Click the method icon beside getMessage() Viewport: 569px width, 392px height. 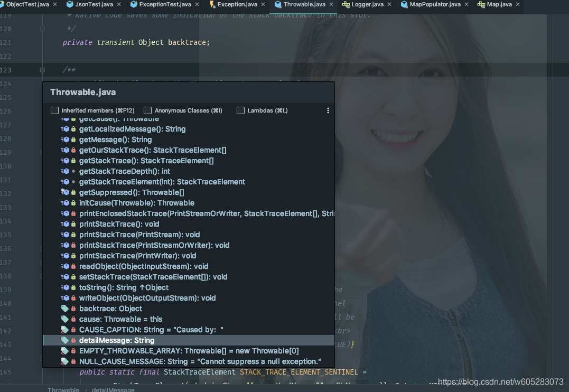click(x=66, y=139)
